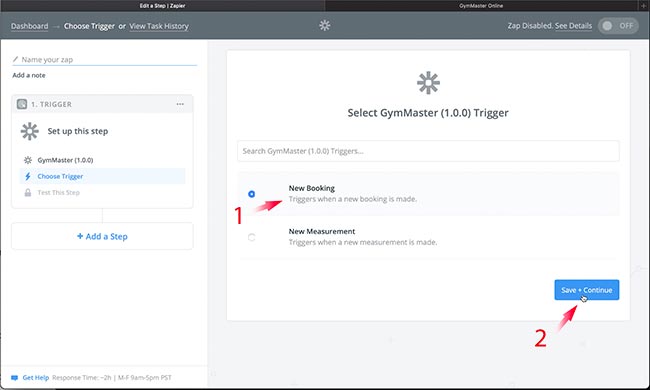
Task: Click the 'Triggers when a new booking is made.' text
Action: pyautogui.click(x=353, y=199)
